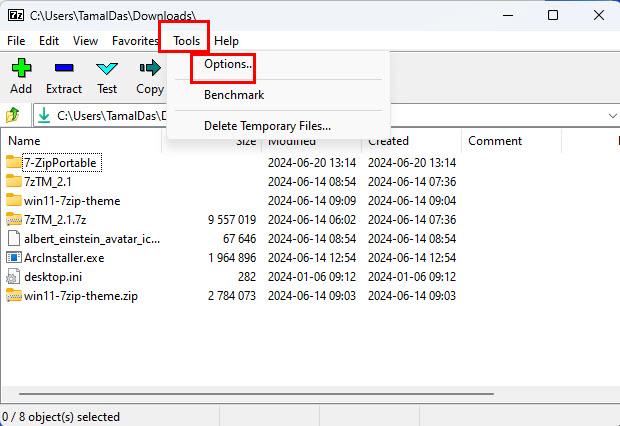
Task: Click modified date 2024-06-20 13:14
Action: click(x=312, y=163)
